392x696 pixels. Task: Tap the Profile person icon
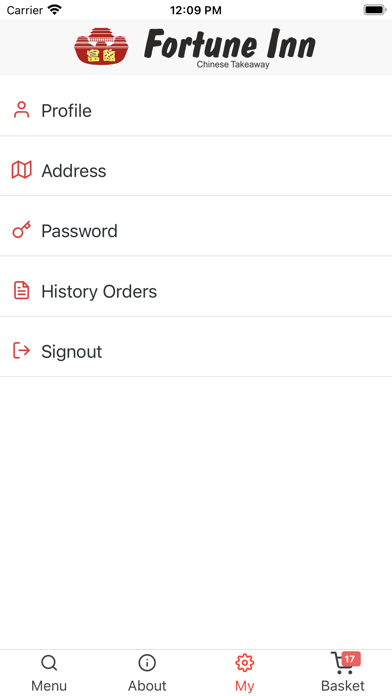click(x=21, y=110)
